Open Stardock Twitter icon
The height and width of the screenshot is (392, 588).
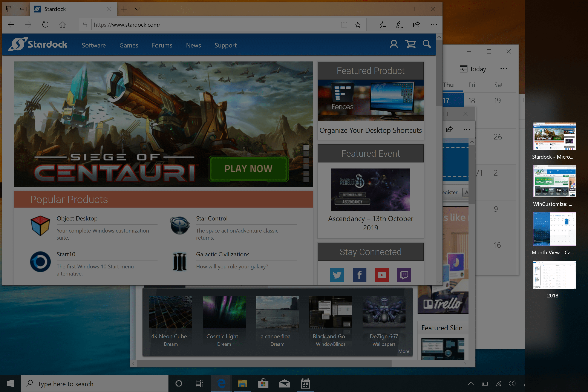(337, 275)
